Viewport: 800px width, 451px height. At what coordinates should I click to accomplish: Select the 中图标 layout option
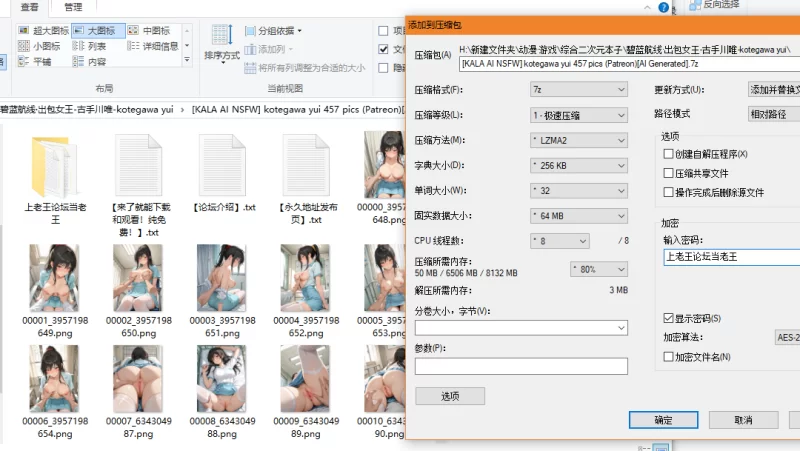click(x=151, y=31)
